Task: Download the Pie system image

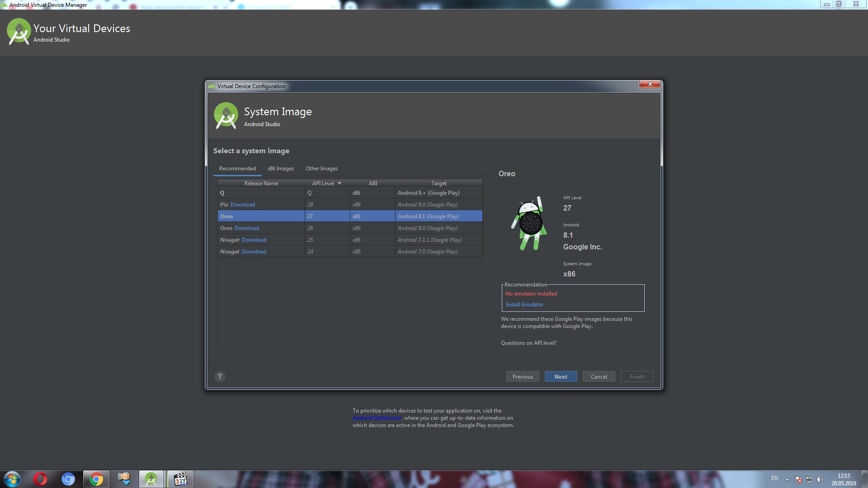Action: (x=243, y=205)
